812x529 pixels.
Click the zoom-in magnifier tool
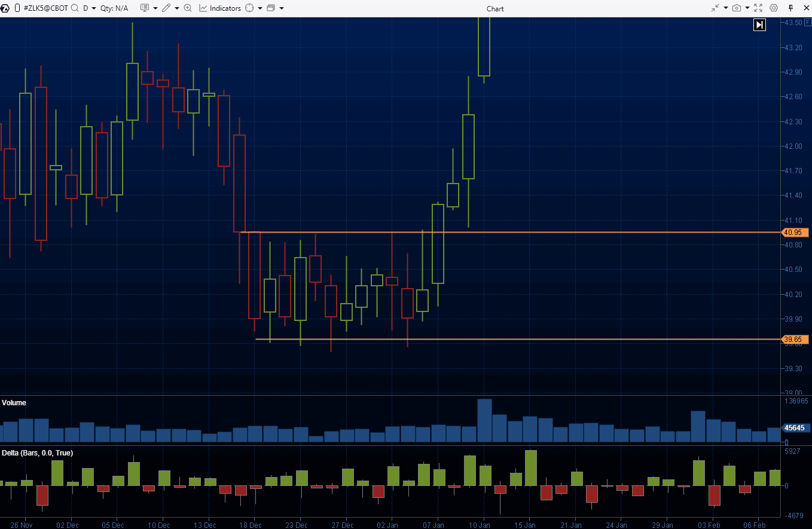(188, 8)
